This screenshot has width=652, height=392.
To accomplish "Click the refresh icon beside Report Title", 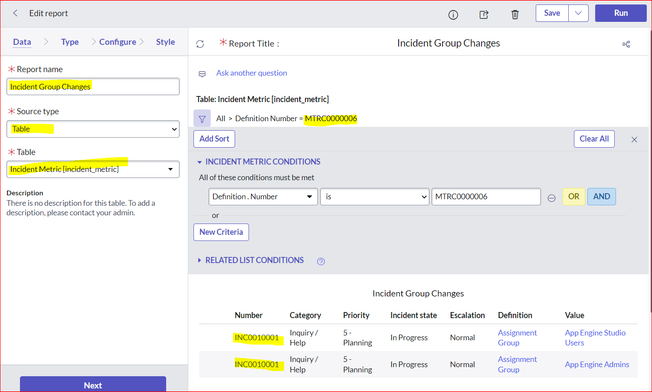I will pos(200,44).
